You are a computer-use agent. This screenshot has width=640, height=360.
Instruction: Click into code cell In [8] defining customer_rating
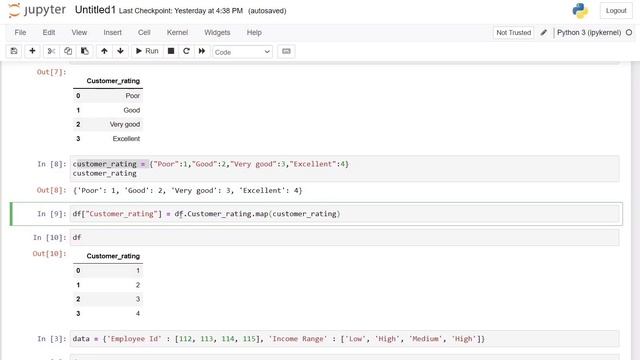(x=344, y=169)
